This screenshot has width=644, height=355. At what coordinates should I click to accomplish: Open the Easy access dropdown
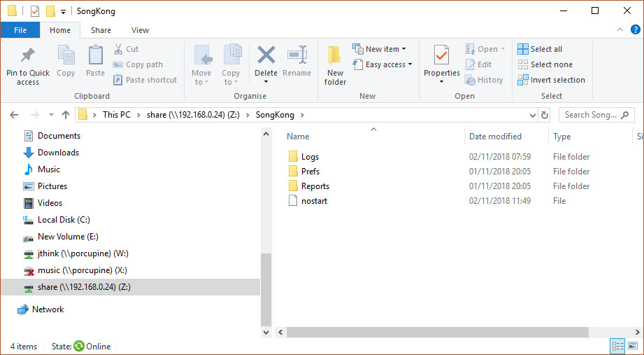382,64
